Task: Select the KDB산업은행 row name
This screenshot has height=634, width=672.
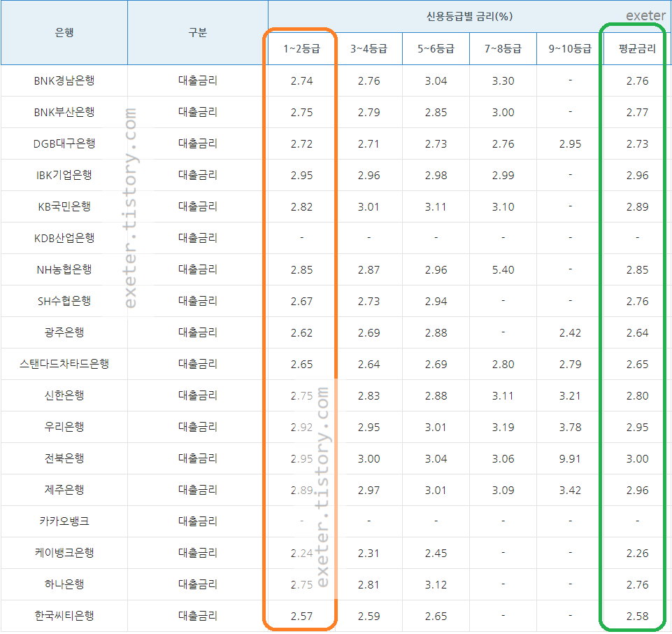Action: click(64, 238)
